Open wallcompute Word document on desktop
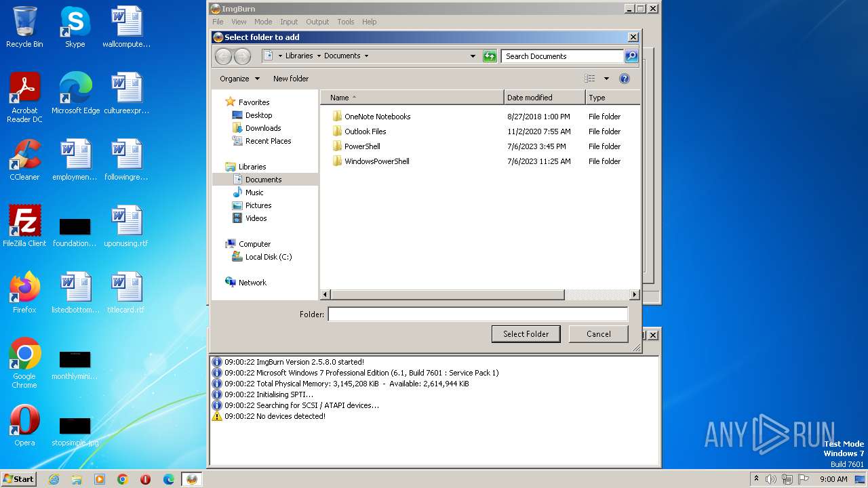 [126, 27]
